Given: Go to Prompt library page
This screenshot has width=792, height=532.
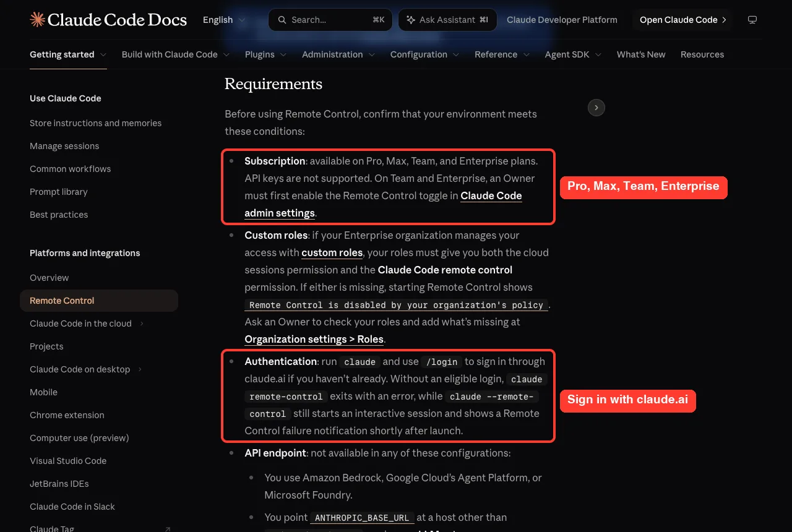Looking at the screenshot, I should [x=59, y=192].
